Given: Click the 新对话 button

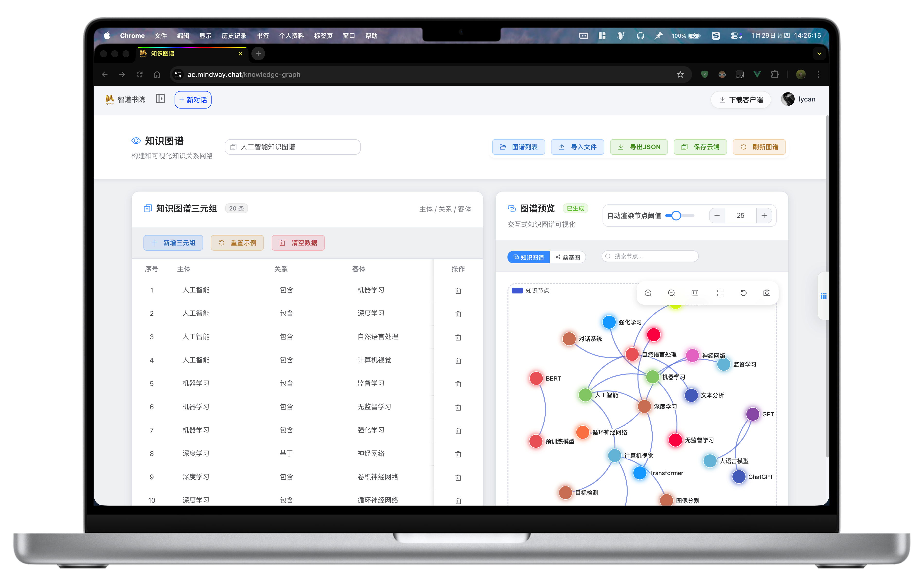Looking at the screenshot, I should [x=193, y=100].
